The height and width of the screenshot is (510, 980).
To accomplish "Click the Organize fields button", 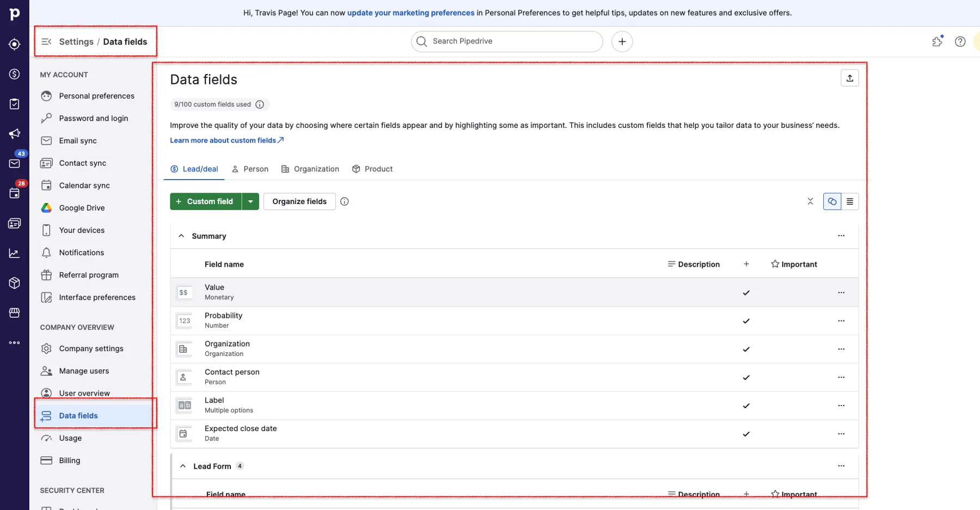I will click(x=299, y=201).
